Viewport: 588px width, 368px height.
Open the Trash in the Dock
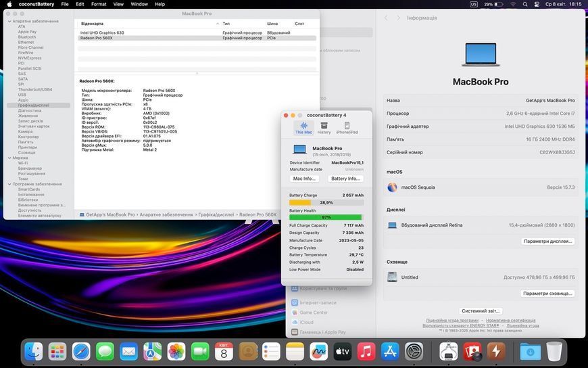point(554,352)
